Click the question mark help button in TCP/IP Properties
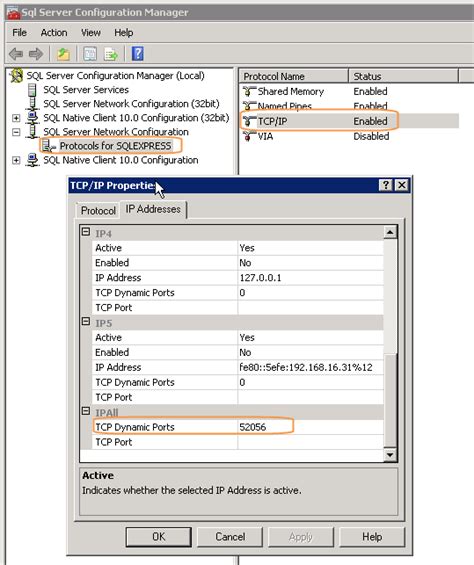The width and height of the screenshot is (474, 565). [x=386, y=185]
